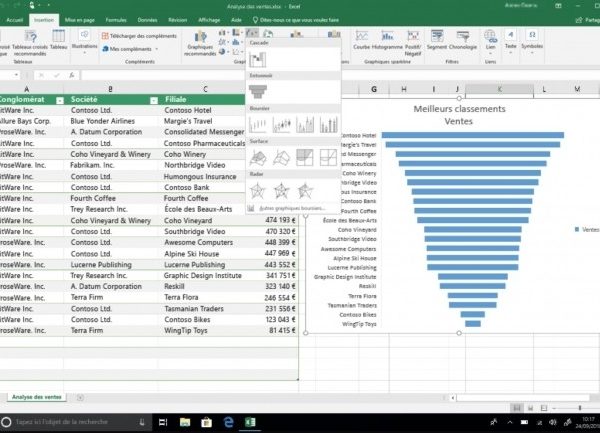Viewport: 600px width, 433px height.
Task: Expand the Symboles group
Action: coord(532,41)
